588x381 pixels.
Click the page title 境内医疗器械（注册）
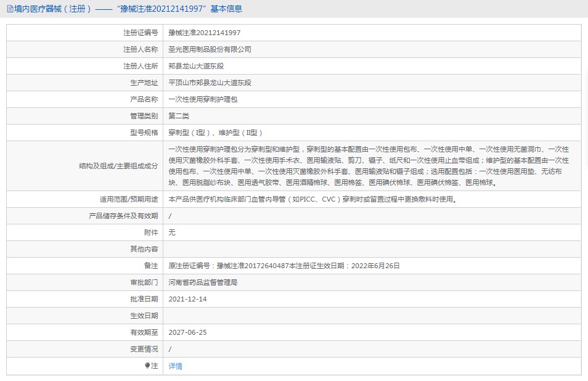tap(53, 9)
